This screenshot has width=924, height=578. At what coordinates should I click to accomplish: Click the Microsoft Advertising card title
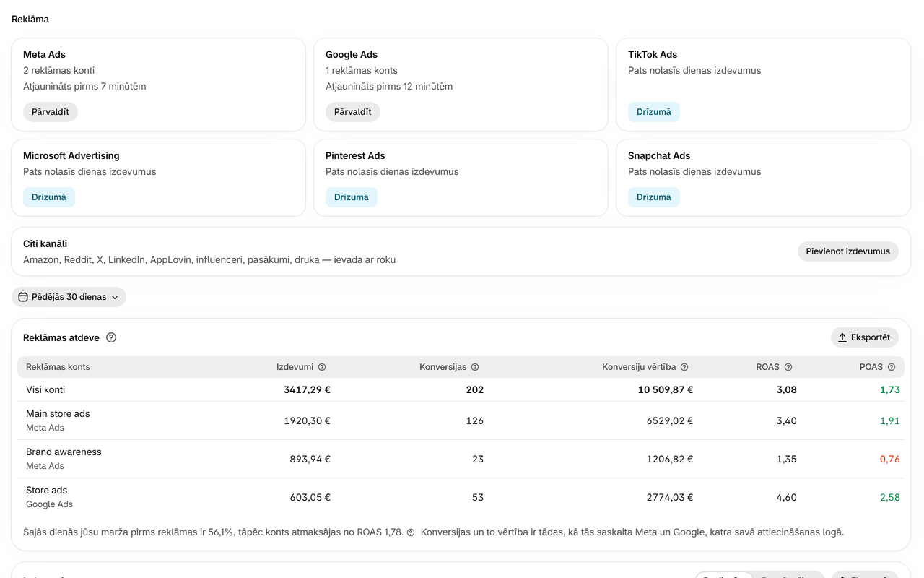pos(71,156)
